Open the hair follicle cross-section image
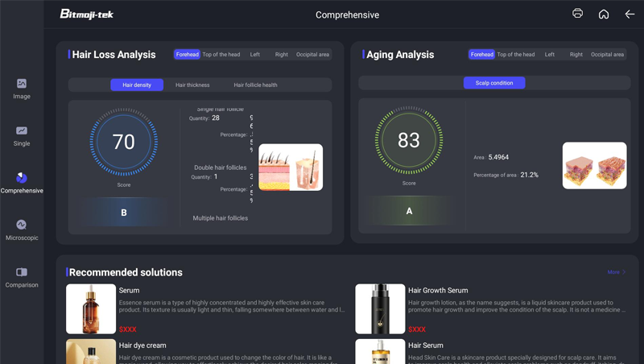The image size is (644, 364). click(291, 168)
